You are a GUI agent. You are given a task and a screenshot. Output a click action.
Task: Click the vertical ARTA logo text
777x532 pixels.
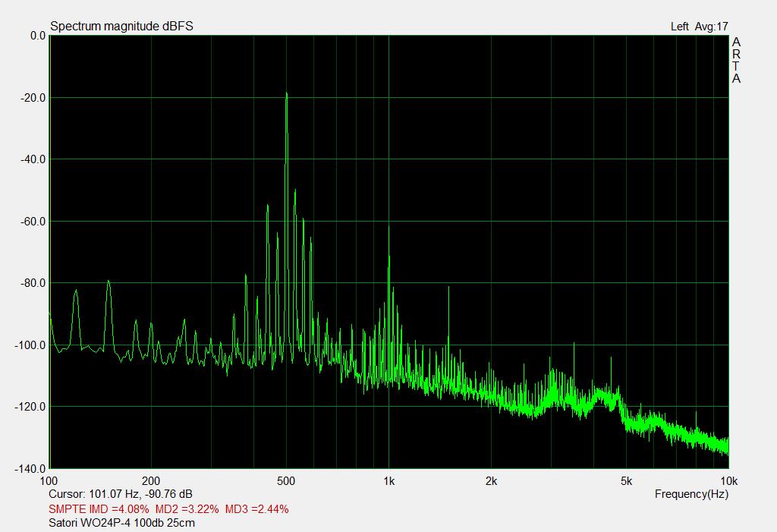click(x=736, y=61)
